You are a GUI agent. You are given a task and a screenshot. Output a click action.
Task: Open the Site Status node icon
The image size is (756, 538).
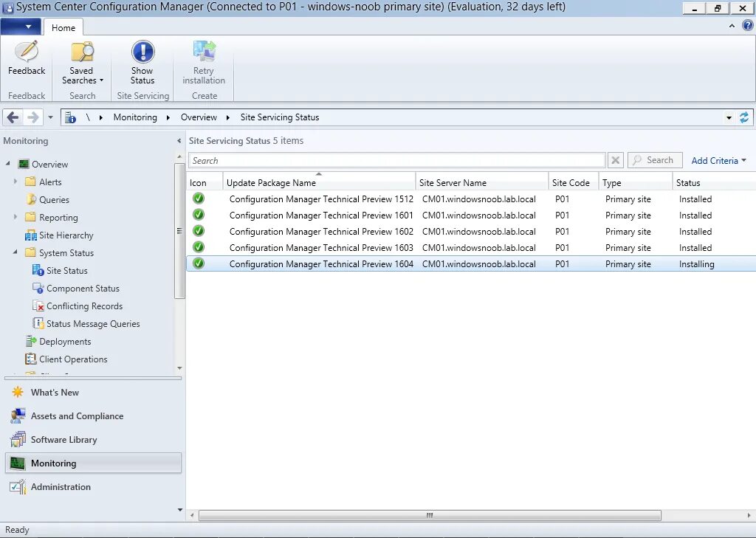pos(38,270)
